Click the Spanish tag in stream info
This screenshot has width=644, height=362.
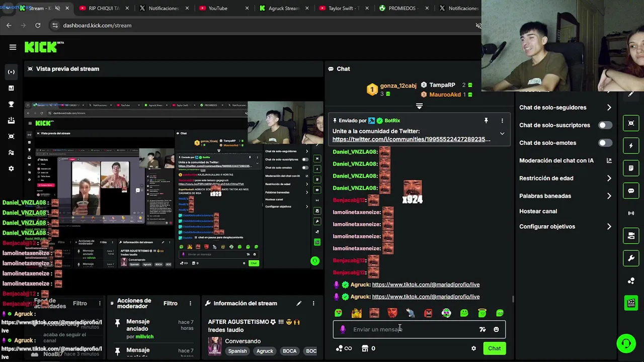tap(237, 351)
